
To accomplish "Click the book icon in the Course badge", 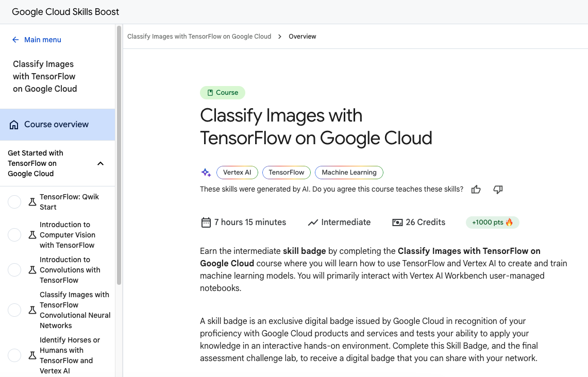I will pyautogui.click(x=210, y=93).
